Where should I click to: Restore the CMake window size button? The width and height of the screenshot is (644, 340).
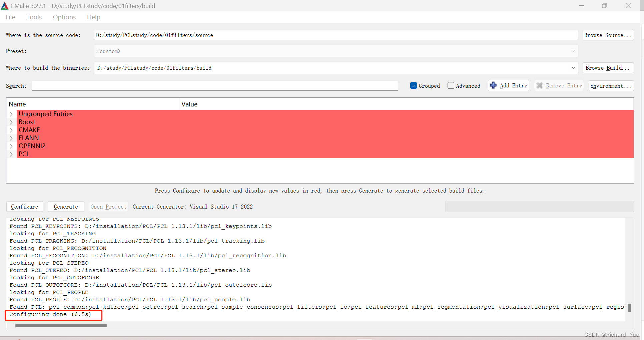604,6
